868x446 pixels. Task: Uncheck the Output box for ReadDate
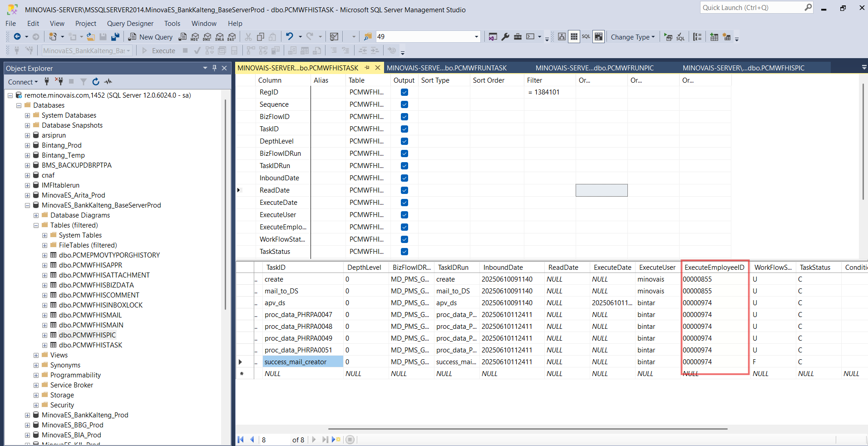(x=404, y=190)
